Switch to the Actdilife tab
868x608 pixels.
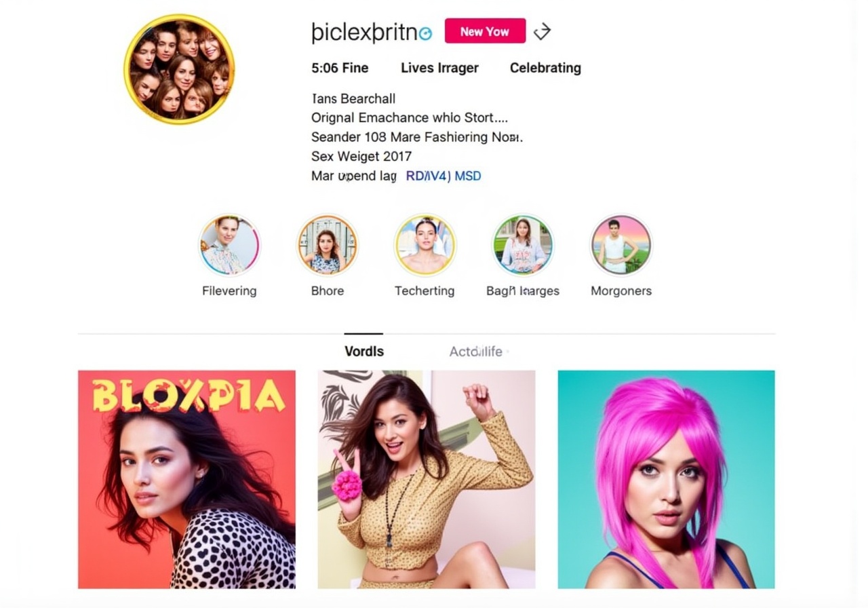(x=476, y=351)
